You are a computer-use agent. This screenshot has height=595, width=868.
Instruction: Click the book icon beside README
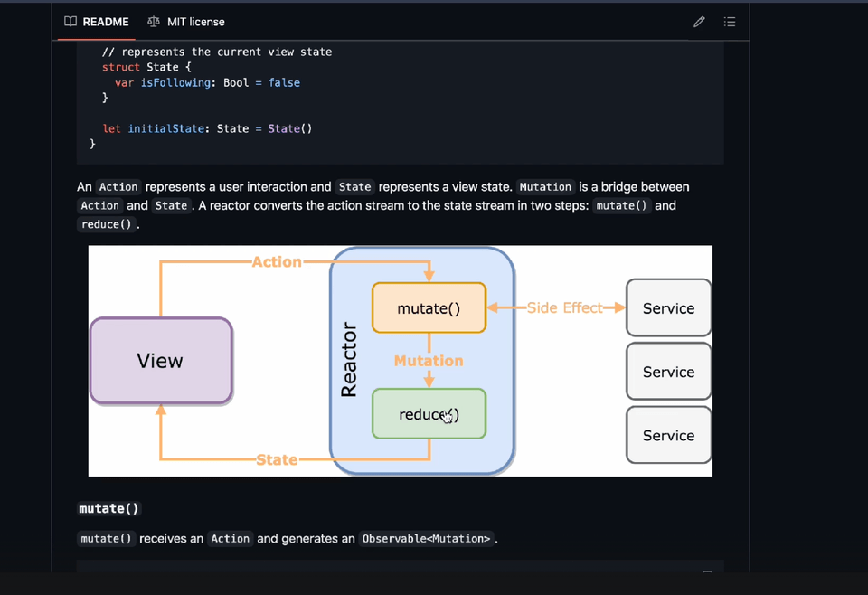coord(71,22)
